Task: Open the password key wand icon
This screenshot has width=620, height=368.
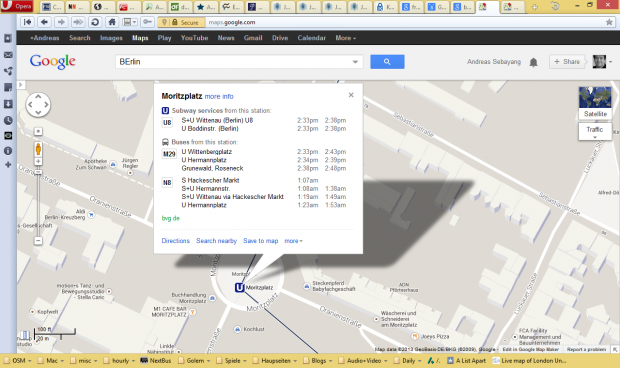Action: tap(147, 22)
